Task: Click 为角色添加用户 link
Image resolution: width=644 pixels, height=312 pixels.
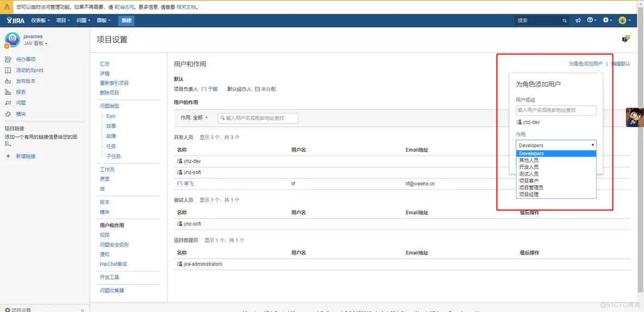Action: (x=585, y=64)
